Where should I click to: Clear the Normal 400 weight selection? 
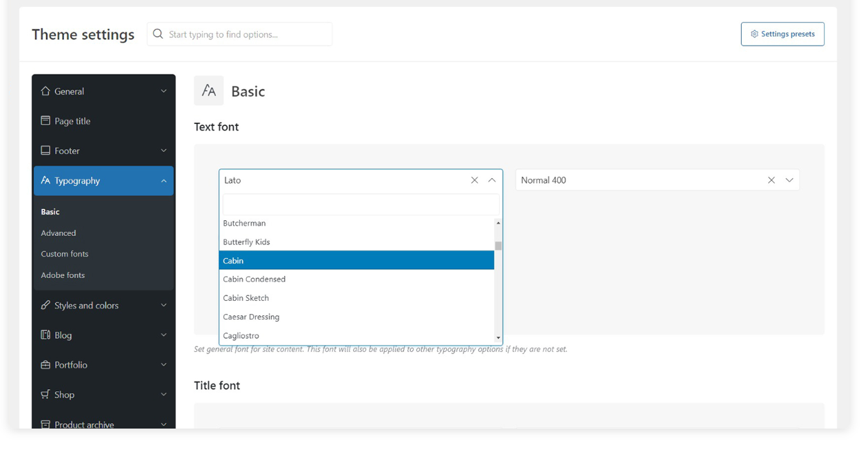(x=771, y=180)
